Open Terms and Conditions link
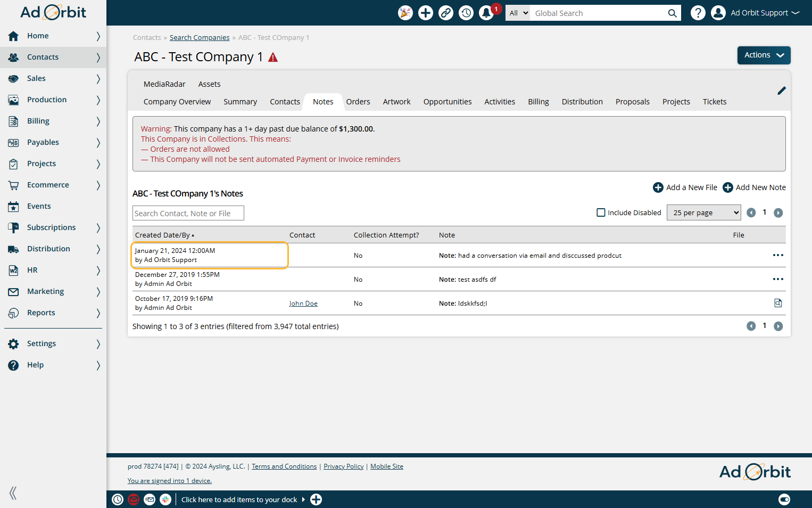 (x=284, y=466)
